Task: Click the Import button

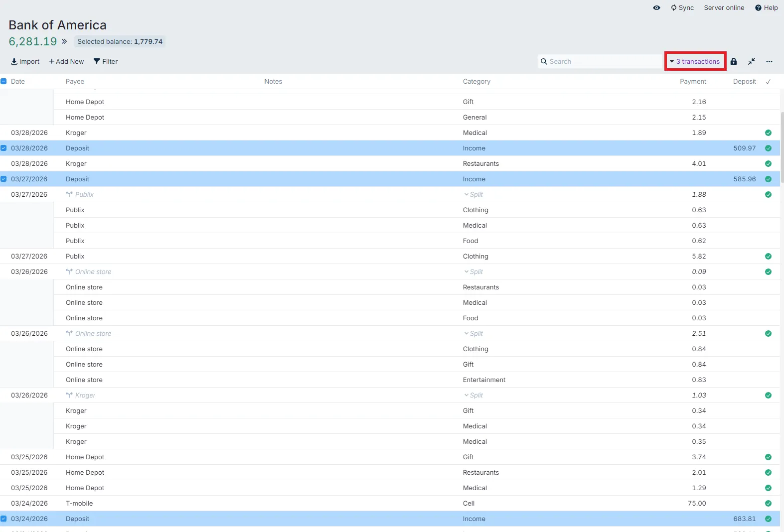Action: point(25,62)
